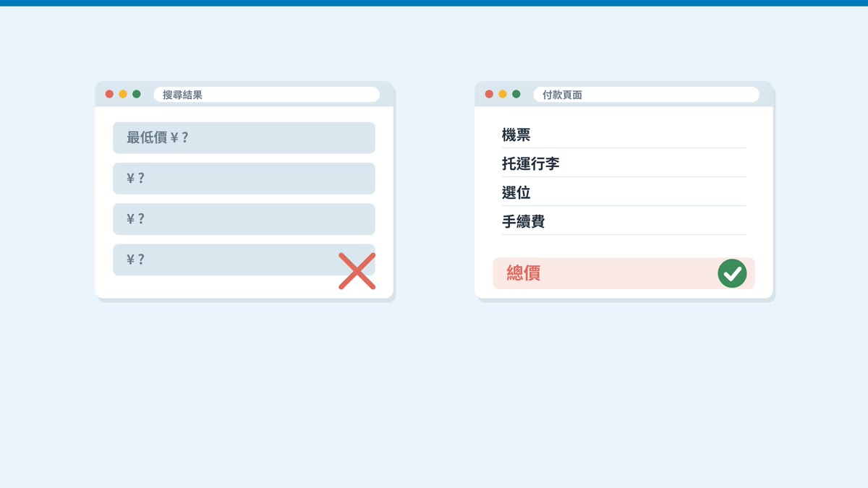The height and width of the screenshot is (488, 868).
Task: Close the 搜尋結果 window with red dot
Action: click(x=109, y=94)
